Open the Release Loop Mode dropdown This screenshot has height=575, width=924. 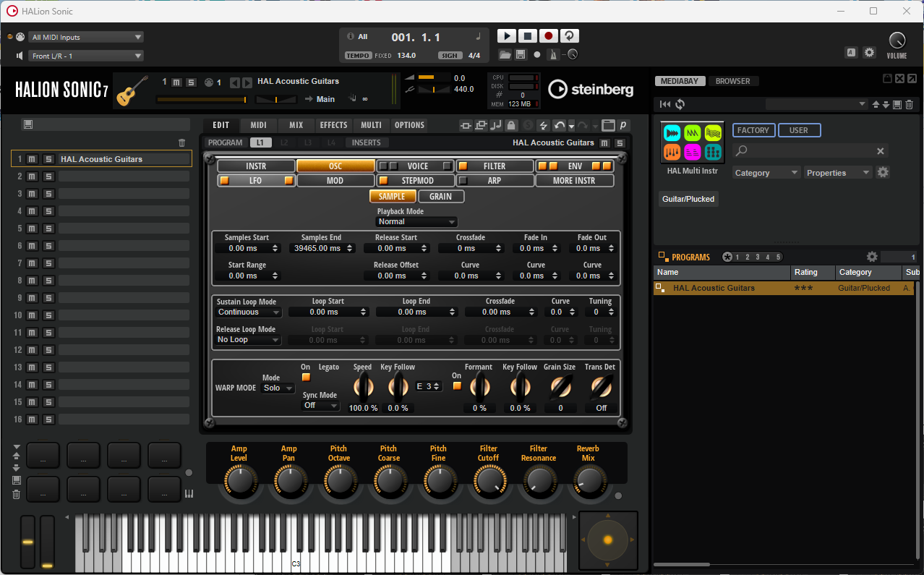[249, 340]
